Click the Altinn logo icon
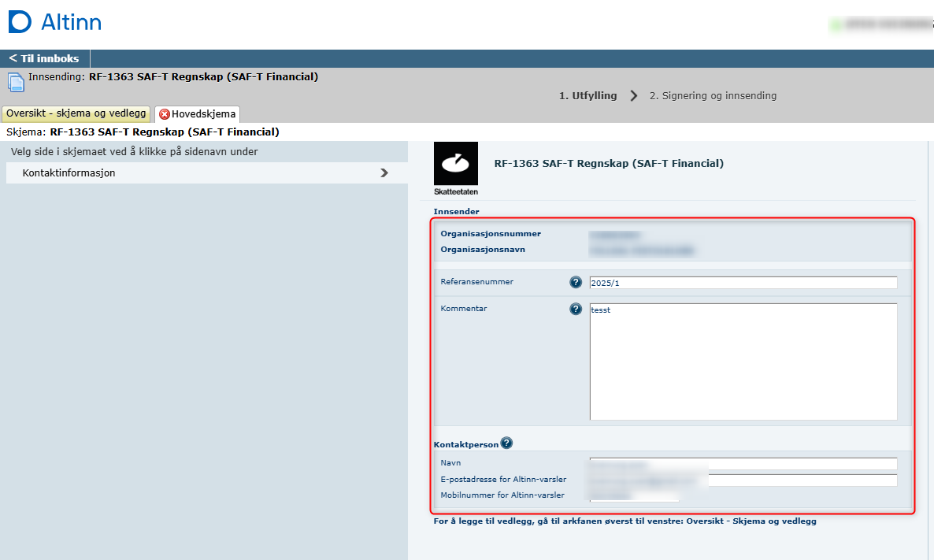This screenshot has width=934, height=560. coord(20,22)
